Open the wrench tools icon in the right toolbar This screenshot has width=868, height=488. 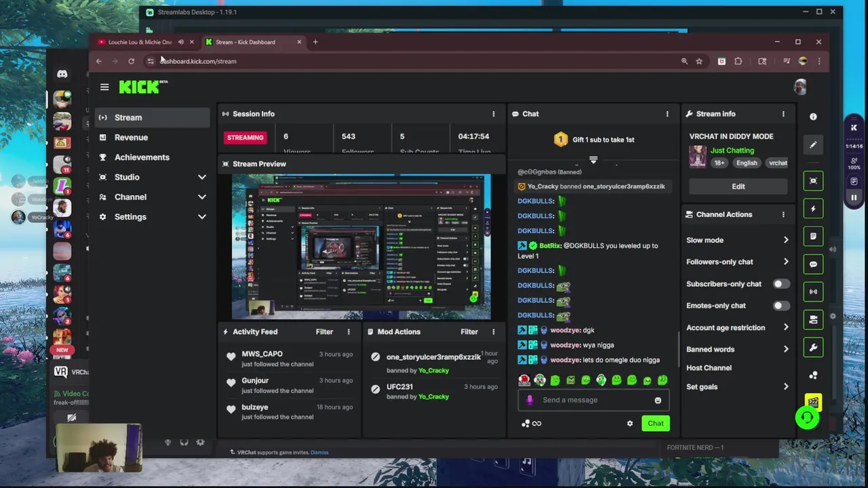coord(813,348)
